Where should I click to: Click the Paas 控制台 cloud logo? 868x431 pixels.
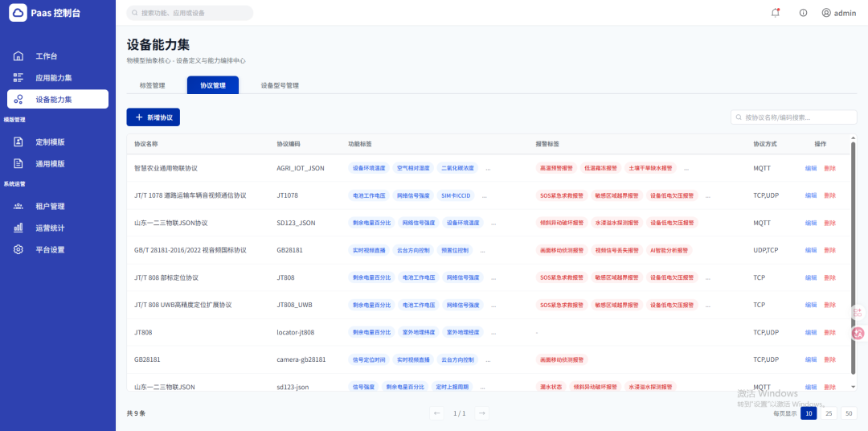(x=18, y=13)
